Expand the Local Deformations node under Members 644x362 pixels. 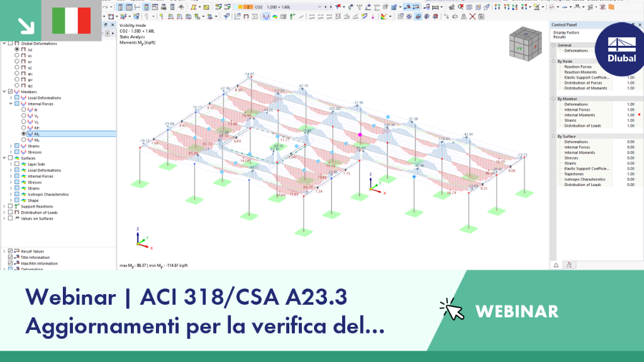point(11,97)
